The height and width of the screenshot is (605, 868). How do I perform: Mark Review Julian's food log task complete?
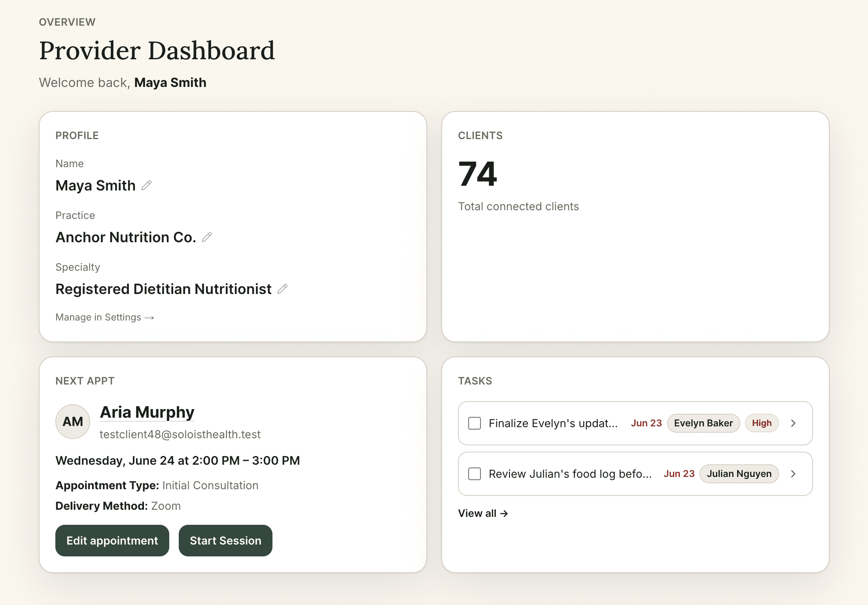tap(475, 474)
